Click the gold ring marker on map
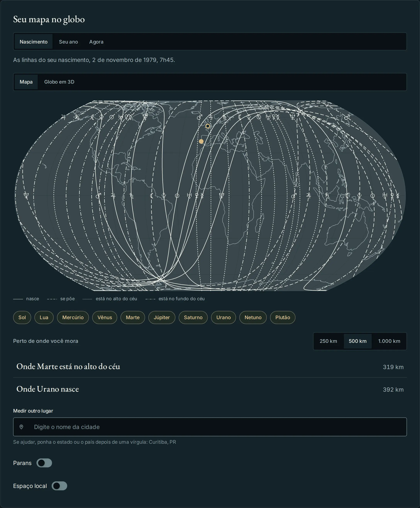Screen dimensions: 420x508 207,126
